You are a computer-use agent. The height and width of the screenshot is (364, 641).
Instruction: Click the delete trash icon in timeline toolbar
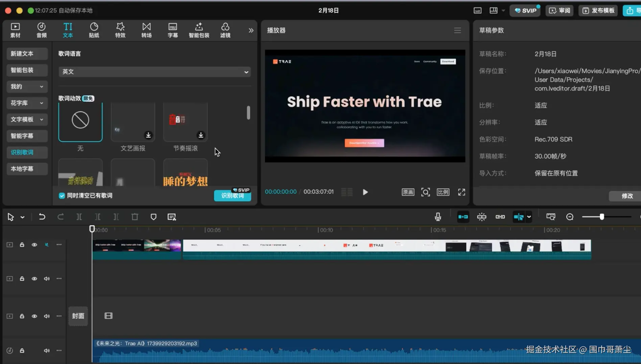(x=135, y=217)
